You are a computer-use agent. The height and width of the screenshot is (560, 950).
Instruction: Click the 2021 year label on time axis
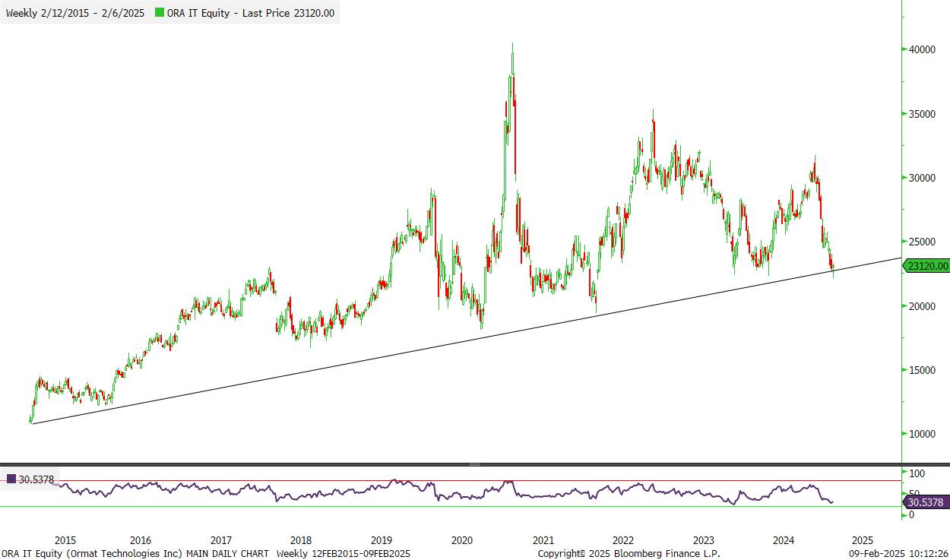tap(543, 540)
